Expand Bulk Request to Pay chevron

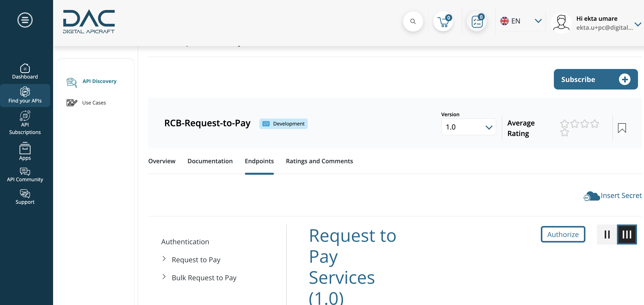pos(164,277)
